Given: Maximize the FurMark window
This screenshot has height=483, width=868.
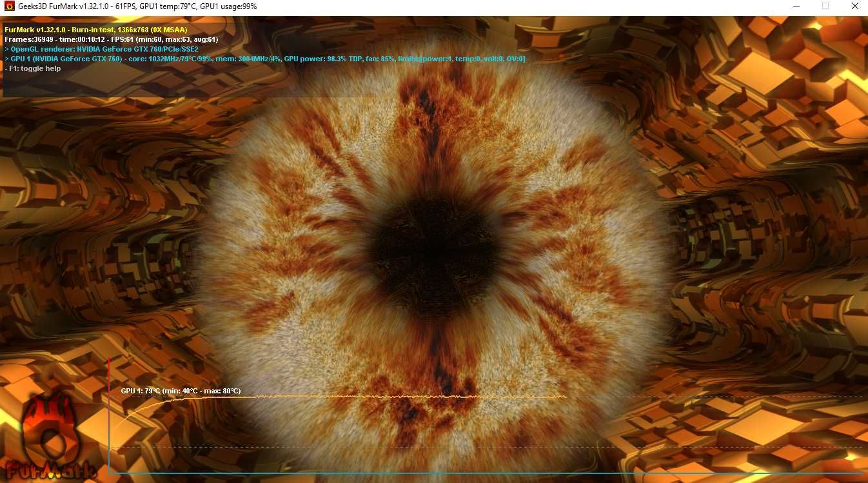Looking at the screenshot, I should click(825, 6).
